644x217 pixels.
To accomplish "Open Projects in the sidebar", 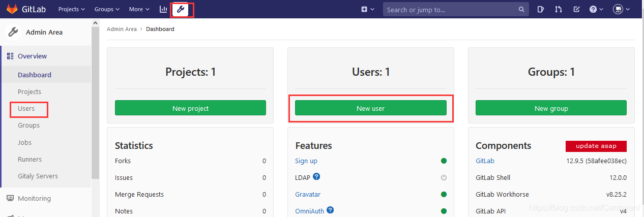I will (30, 91).
